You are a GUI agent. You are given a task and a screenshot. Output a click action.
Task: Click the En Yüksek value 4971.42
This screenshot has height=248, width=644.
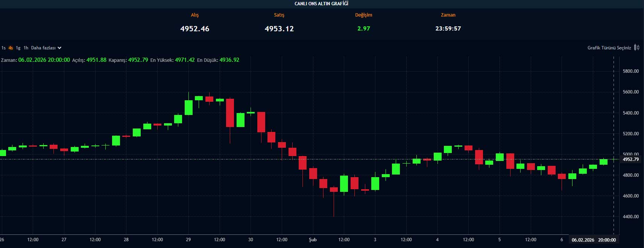tap(185, 60)
